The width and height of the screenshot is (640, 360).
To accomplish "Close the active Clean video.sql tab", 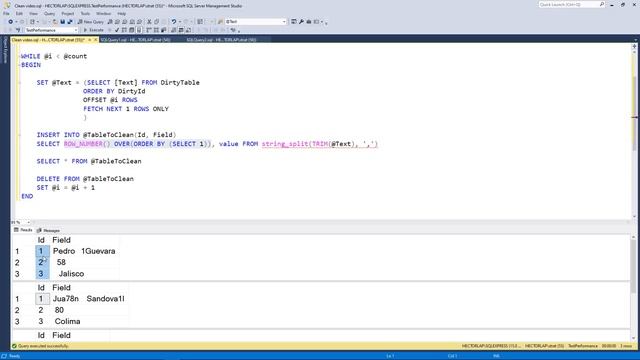I will click(x=96, y=40).
